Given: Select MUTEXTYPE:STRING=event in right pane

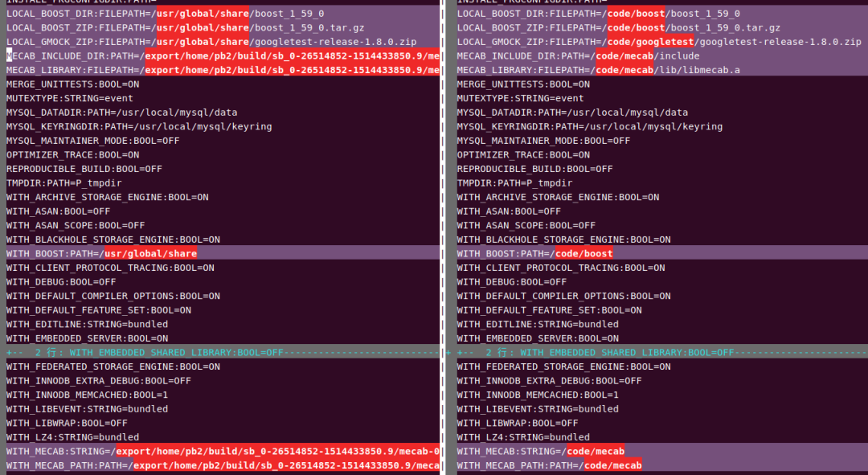Looking at the screenshot, I should (520, 99).
